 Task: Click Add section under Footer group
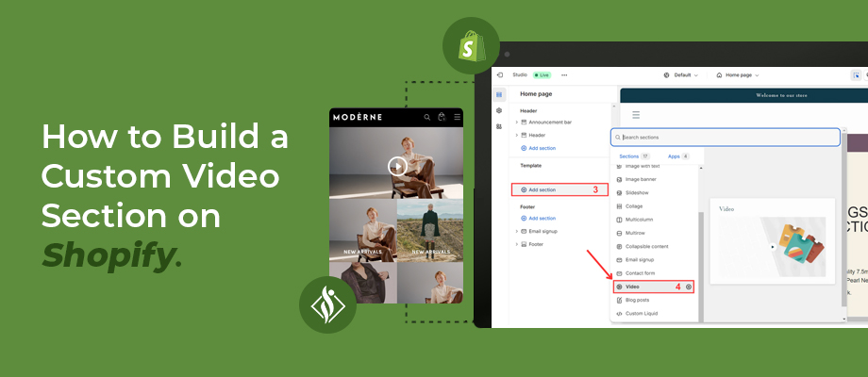(538, 219)
